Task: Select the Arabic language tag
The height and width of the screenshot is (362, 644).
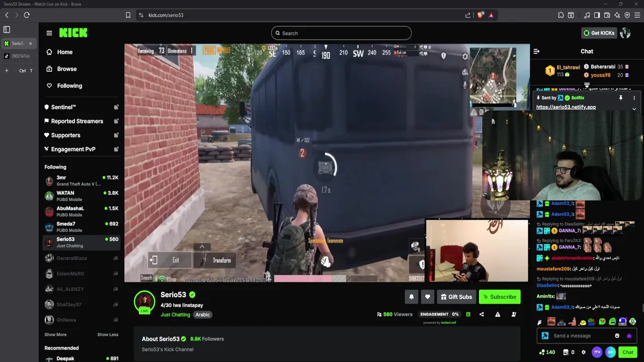Action: tap(202, 315)
